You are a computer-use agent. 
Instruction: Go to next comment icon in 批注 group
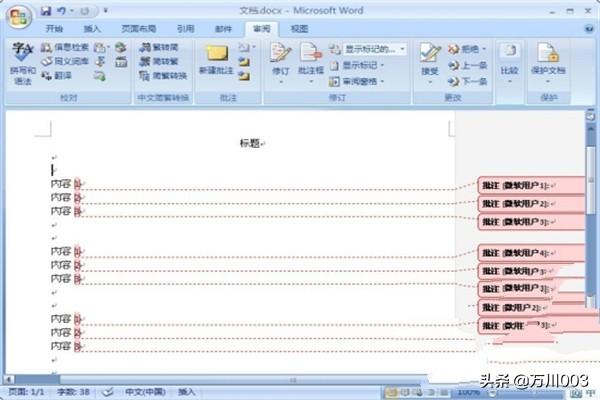(244, 76)
